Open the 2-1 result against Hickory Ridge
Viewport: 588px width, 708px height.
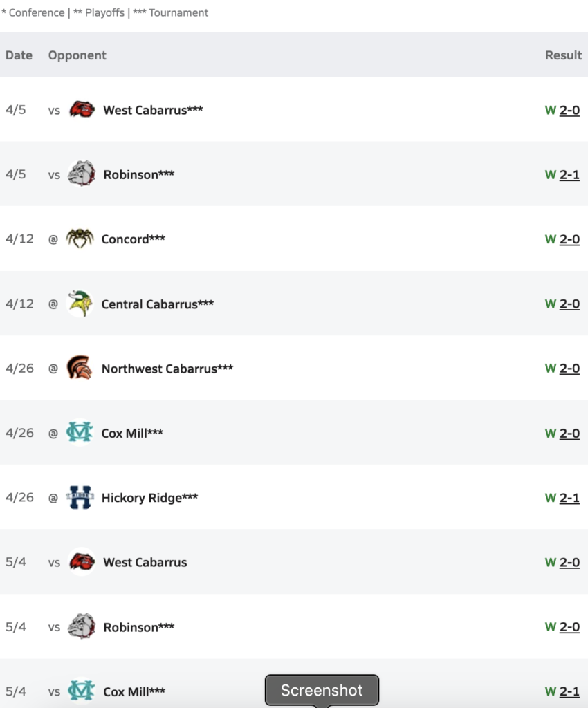click(x=569, y=498)
